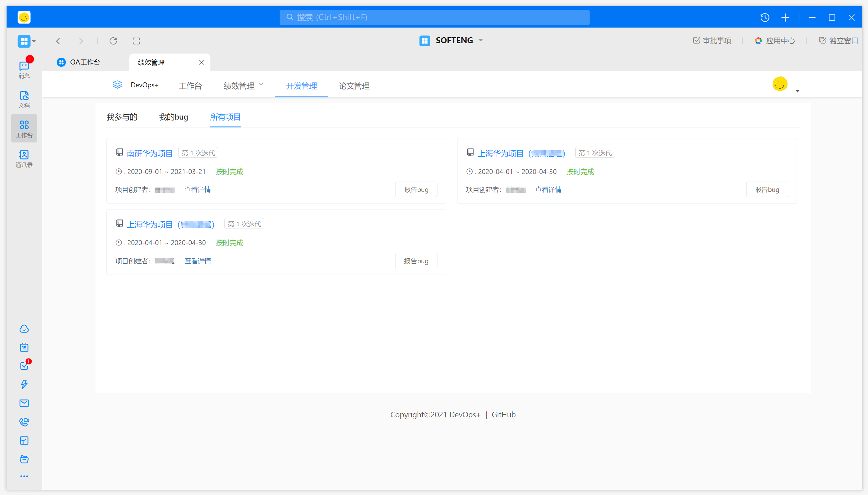
Task: Close the 绩效管理 tab
Action: click(x=202, y=62)
